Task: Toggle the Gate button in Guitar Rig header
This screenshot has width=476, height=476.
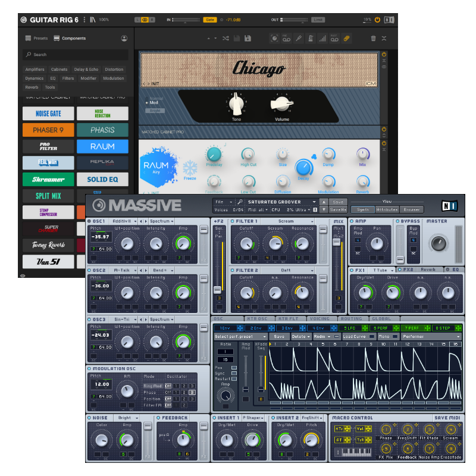Action: pyautogui.click(x=210, y=20)
